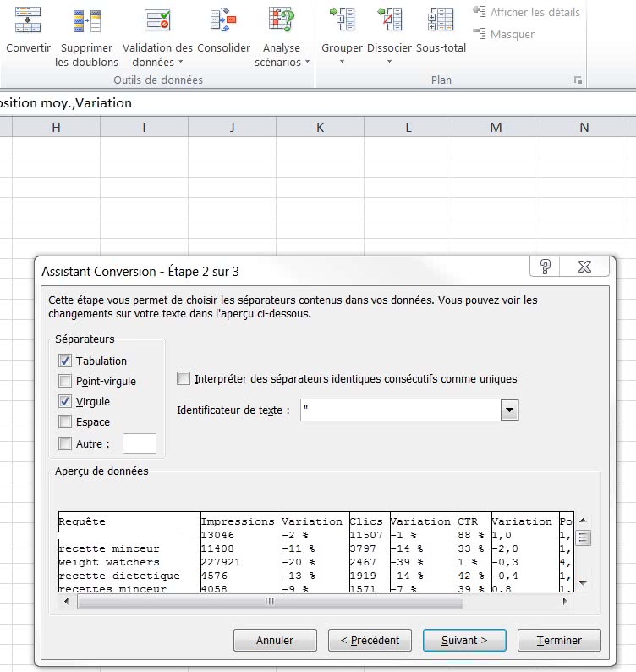636x672 pixels.
Task: Check Interpréter des séparateurs identiques consécutifs
Action: (184, 378)
